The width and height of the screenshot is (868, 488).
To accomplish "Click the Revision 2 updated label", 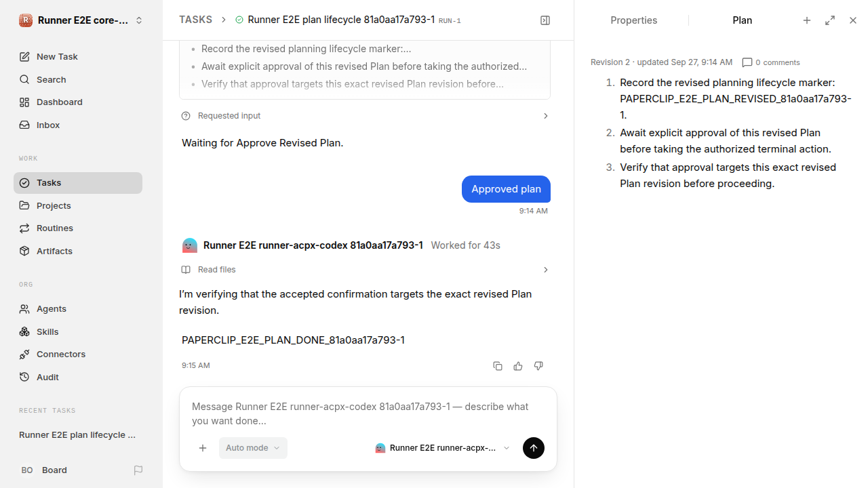I will 661,62.
